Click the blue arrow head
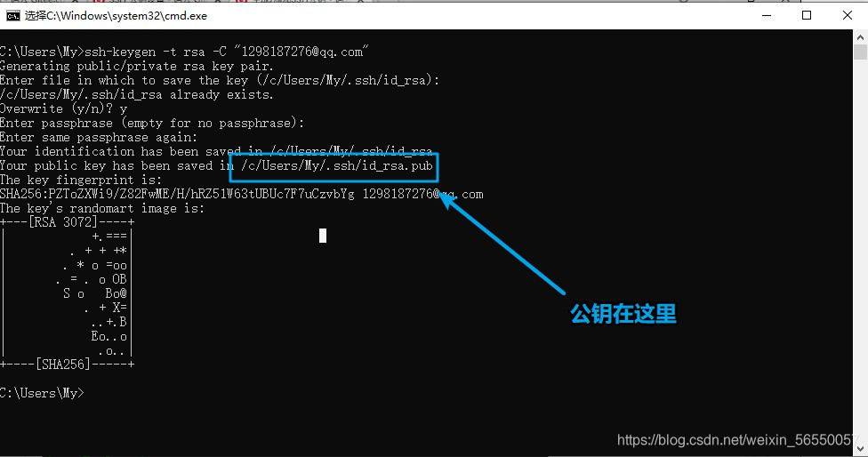The image size is (868, 457). [x=447, y=200]
